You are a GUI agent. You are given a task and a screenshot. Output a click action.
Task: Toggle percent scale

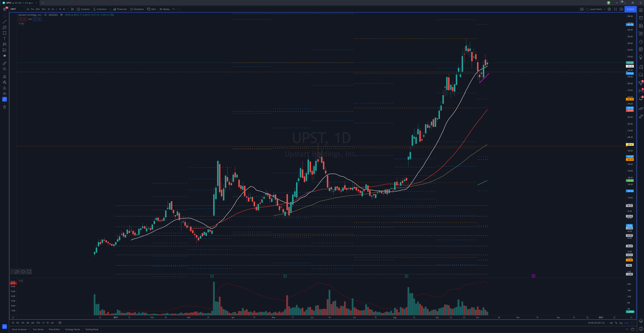[616, 323]
